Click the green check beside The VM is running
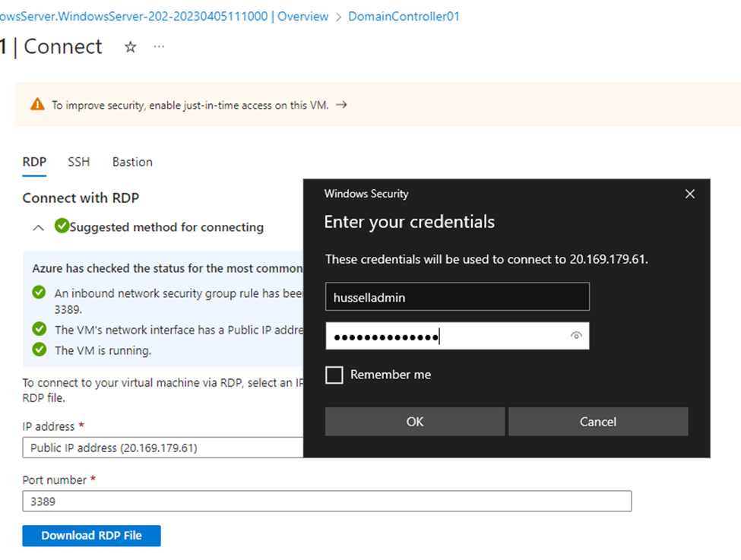 (40, 350)
